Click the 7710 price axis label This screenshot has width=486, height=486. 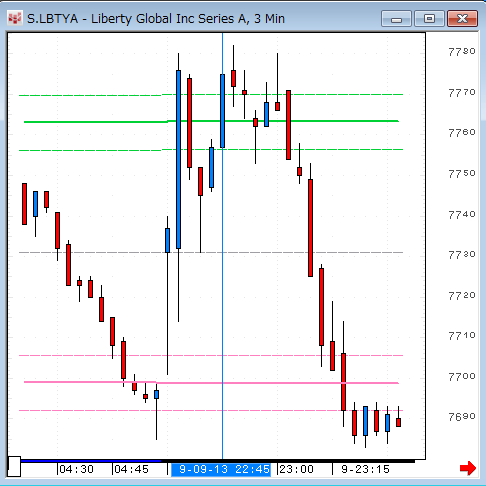462,336
